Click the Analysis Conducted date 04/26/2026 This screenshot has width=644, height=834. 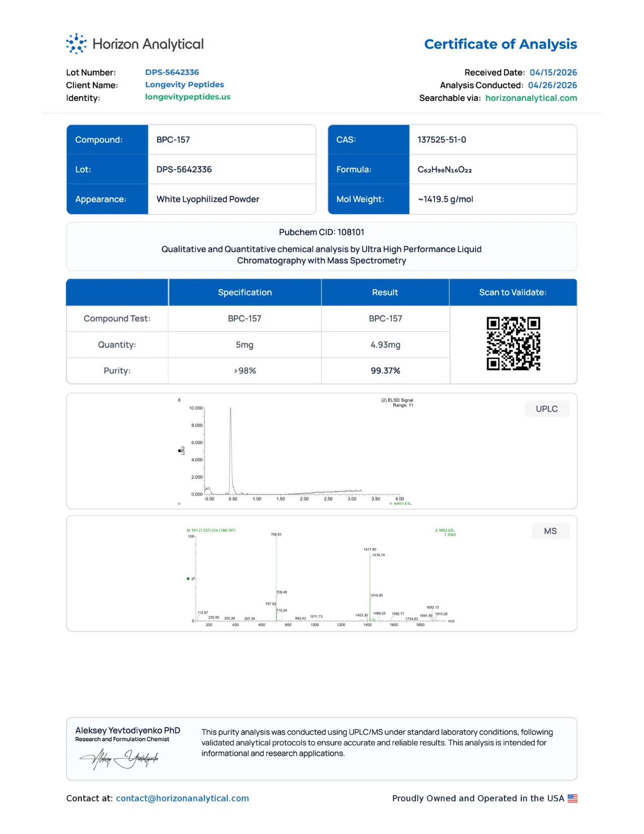click(553, 85)
